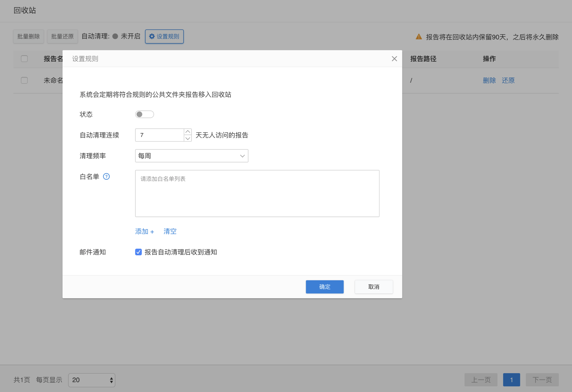This screenshot has height=392, width=572.
Task: Click the days number input field
Action: pos(159,135)
